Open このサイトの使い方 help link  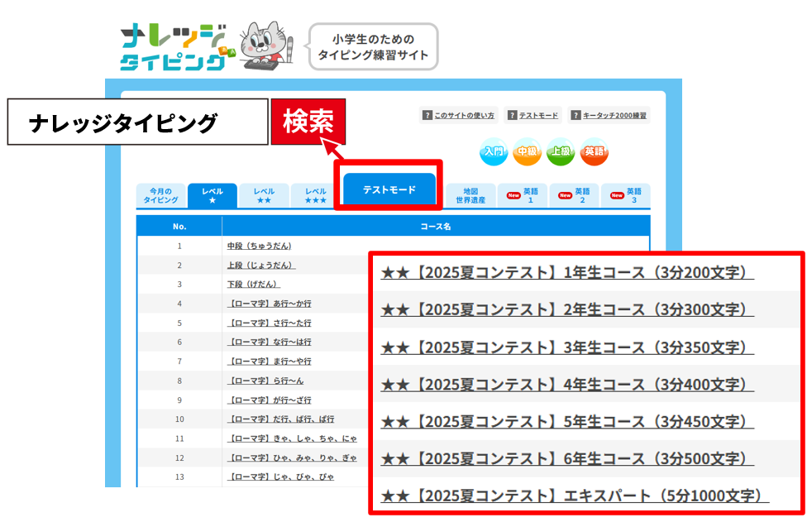[458, 115]
